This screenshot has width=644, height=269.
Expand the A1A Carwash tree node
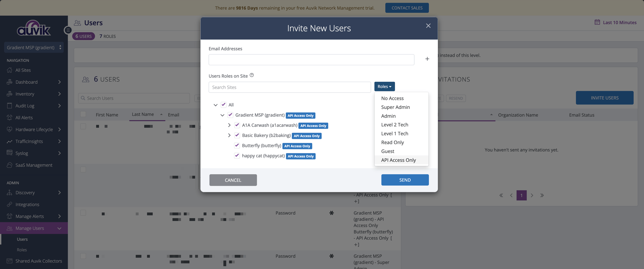229,125
